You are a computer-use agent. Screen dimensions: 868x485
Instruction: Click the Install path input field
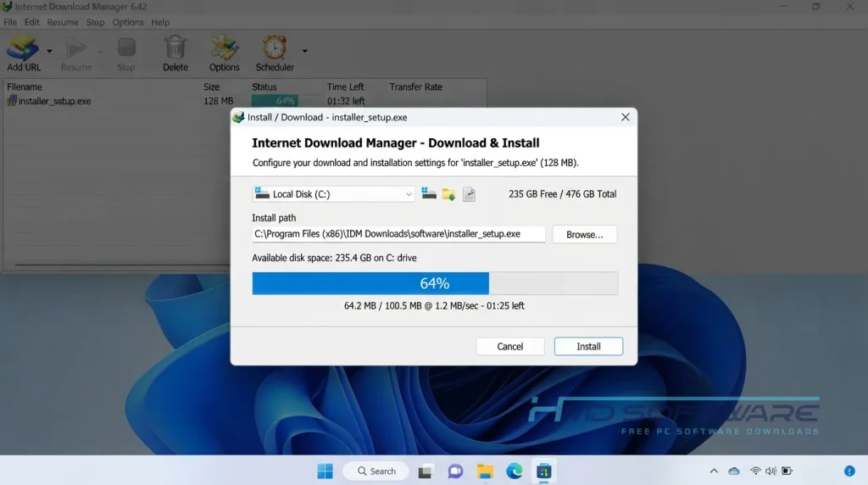coord(398,234)
